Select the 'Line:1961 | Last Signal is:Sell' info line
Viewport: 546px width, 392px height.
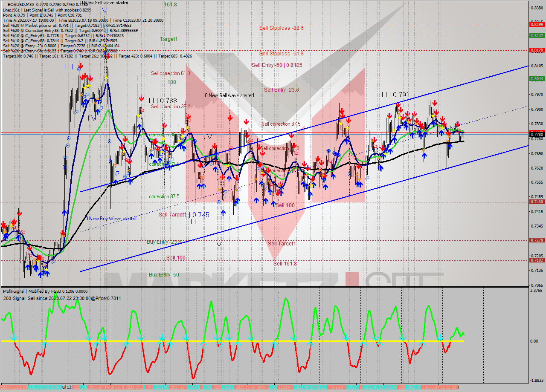pos(47,9)
